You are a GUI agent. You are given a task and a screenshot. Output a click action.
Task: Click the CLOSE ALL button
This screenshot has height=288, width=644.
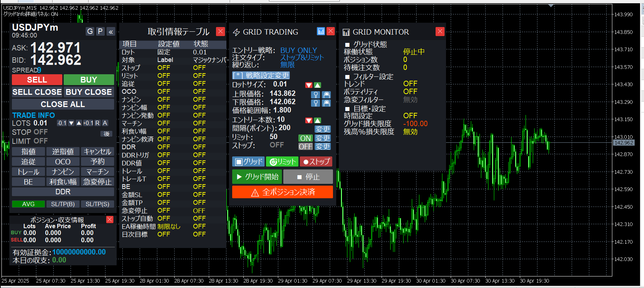[x=63, y=104]
